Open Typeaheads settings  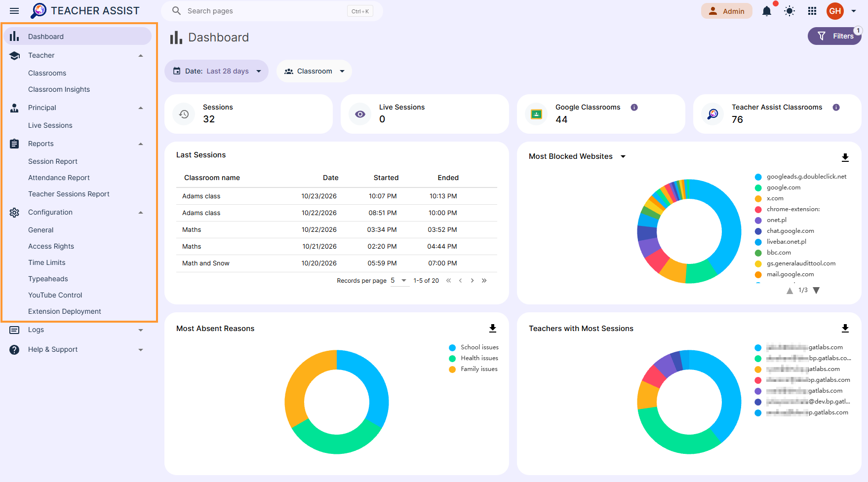[x=48, y=279]
